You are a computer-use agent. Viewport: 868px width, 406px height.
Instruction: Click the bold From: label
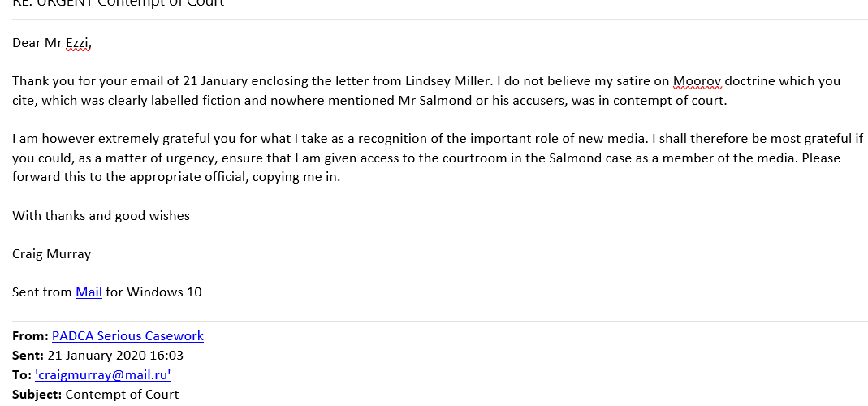(29, 336)
